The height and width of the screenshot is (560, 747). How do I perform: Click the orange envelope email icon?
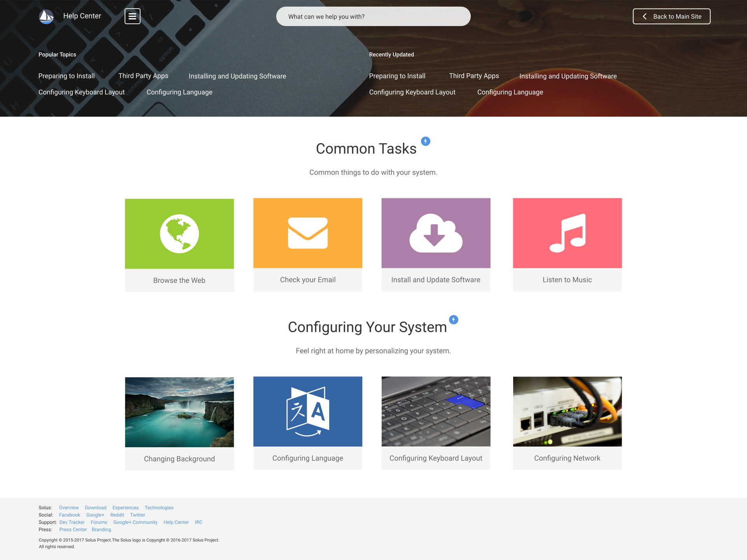pos(308,233)
